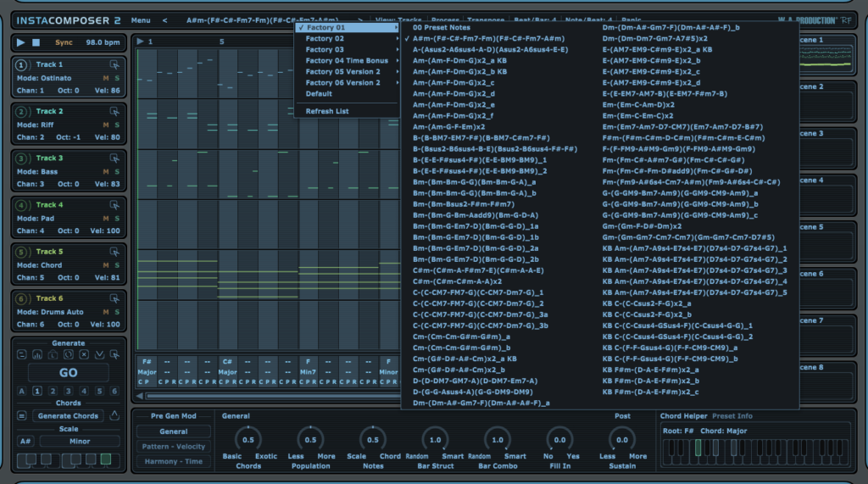868x484 pixels.
Task: Click the 98.0 bpm tempo field
Action: (x=103, y=42)
